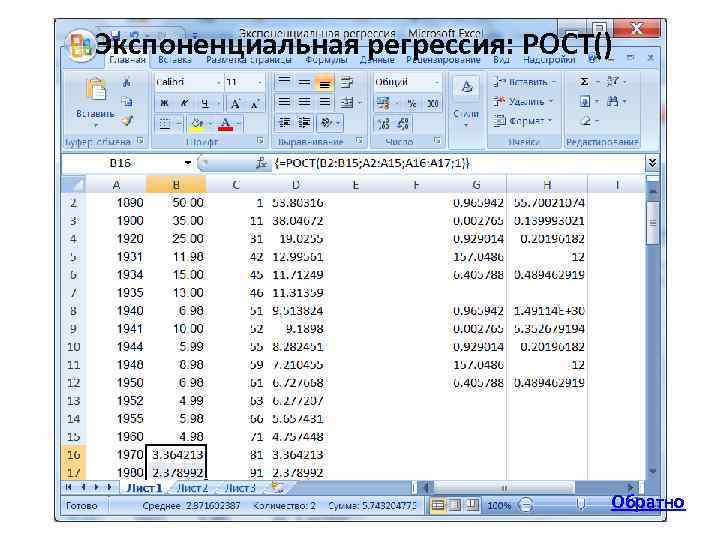Open the Fill down button
Screen dimensions: 720x540
(x=585, y=101)
